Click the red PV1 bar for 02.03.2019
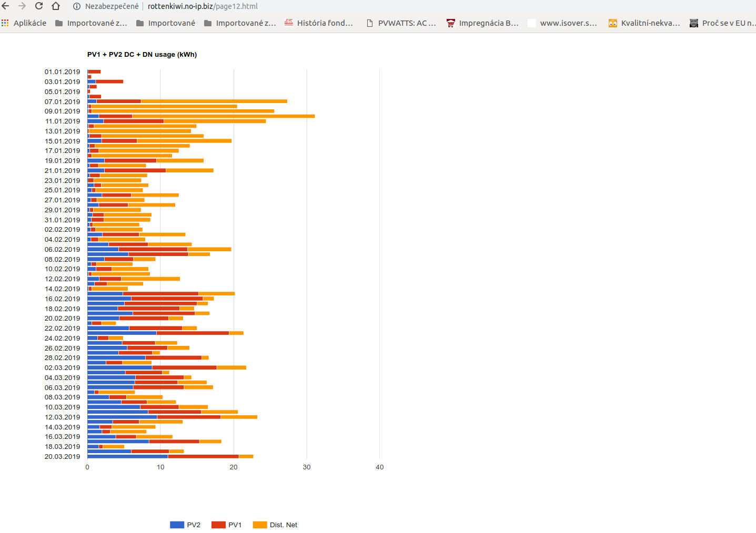Image resolution: width=756 pixels, height=533 pixels. point(185,367)
